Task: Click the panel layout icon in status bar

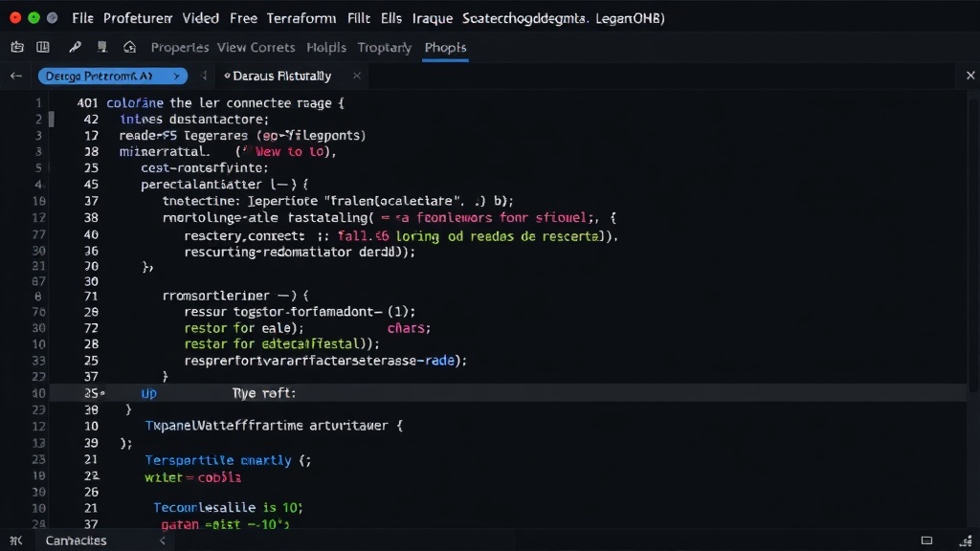Action: point(926,540)
